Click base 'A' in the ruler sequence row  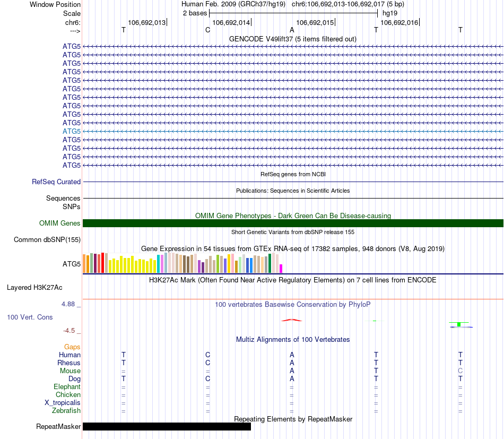coord(292,30)
